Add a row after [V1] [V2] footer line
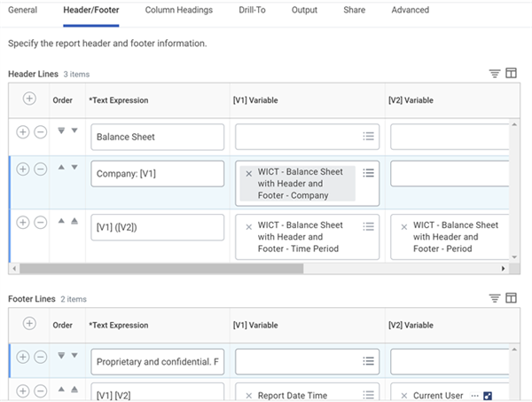Image resolution: width=532 pixels, height=402 pixels. (x=23, y=390)
